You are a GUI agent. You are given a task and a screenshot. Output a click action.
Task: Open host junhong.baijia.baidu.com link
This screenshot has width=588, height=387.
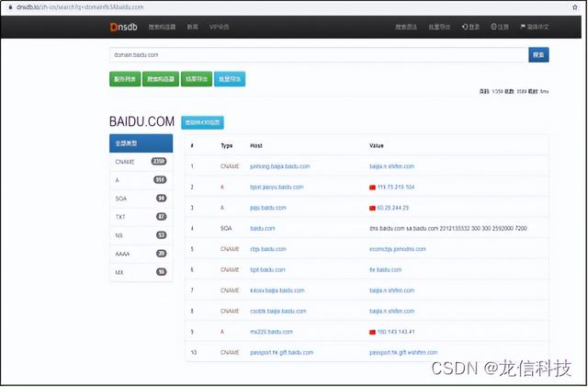coord(279,166)
